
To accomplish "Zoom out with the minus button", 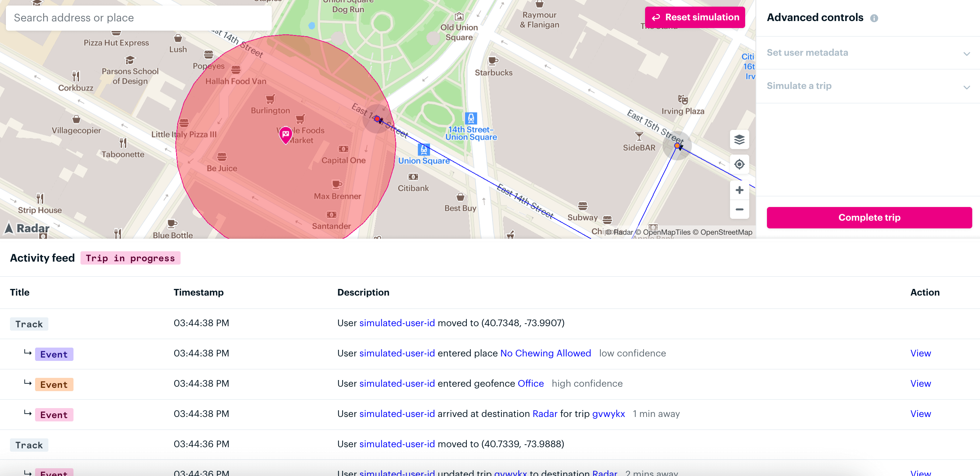I will pos(739,210).
